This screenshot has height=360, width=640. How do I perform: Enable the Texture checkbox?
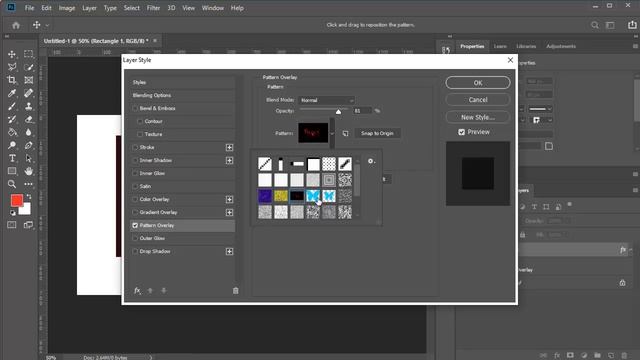[x=140, y=134]
